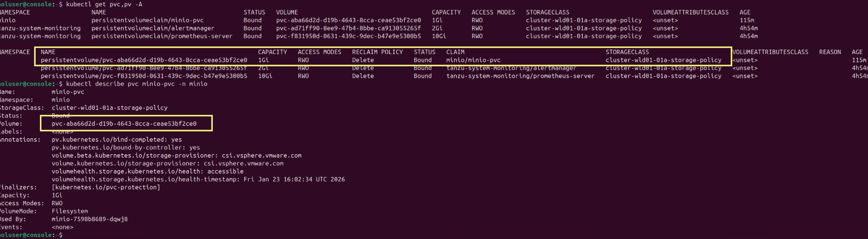Viewport: 868px width, 239px height.
Task: Click the VOLUMEATTRIBUTESCLASS header in PVC table
Action: click(x=690, y=13)
